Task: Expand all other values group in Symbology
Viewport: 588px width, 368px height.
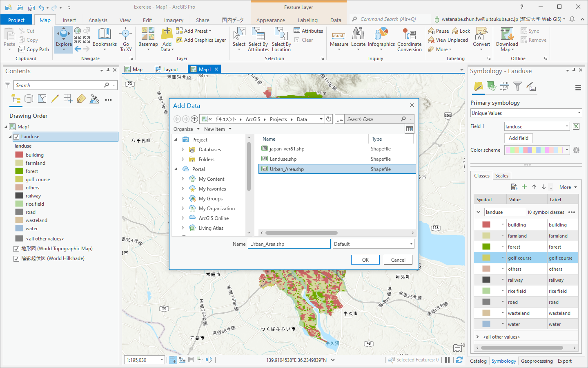Action: pyautogui.click(x=478, y=337)
